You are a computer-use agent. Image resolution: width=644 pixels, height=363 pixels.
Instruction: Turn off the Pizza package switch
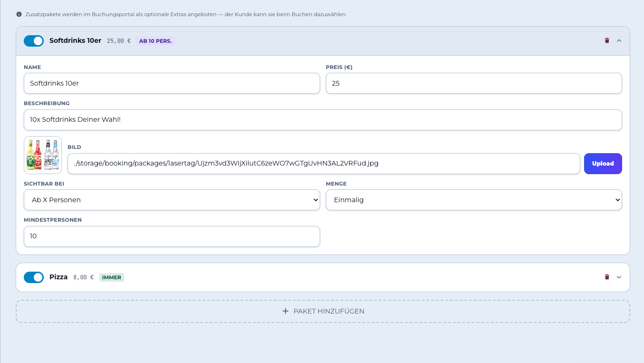(34, 277)
